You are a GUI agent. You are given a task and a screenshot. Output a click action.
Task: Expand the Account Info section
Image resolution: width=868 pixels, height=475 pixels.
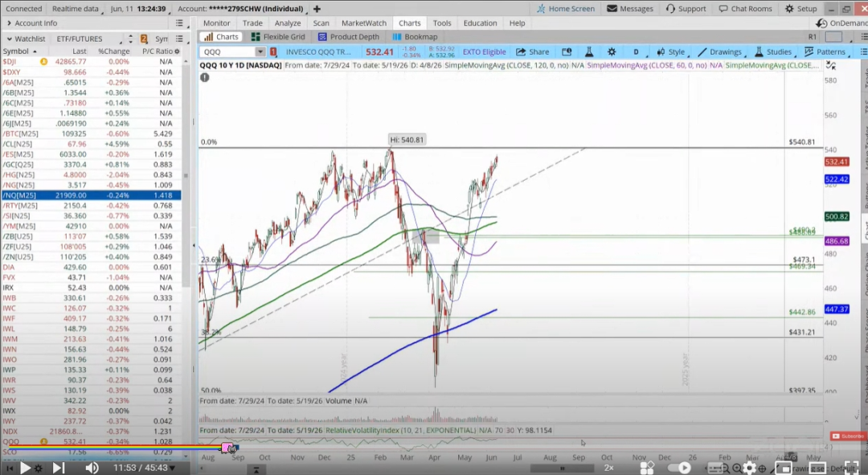(x=9, y=23)
